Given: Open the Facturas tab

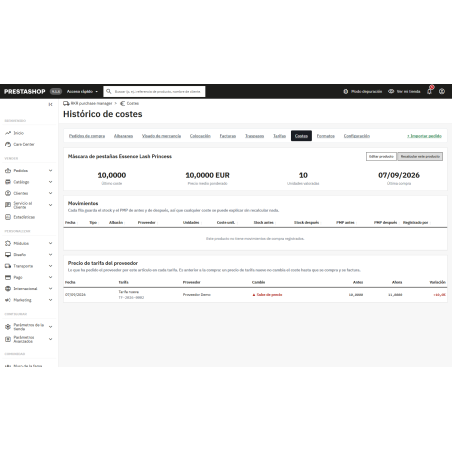Looking at the screenshot, I should tap(228, 136).
